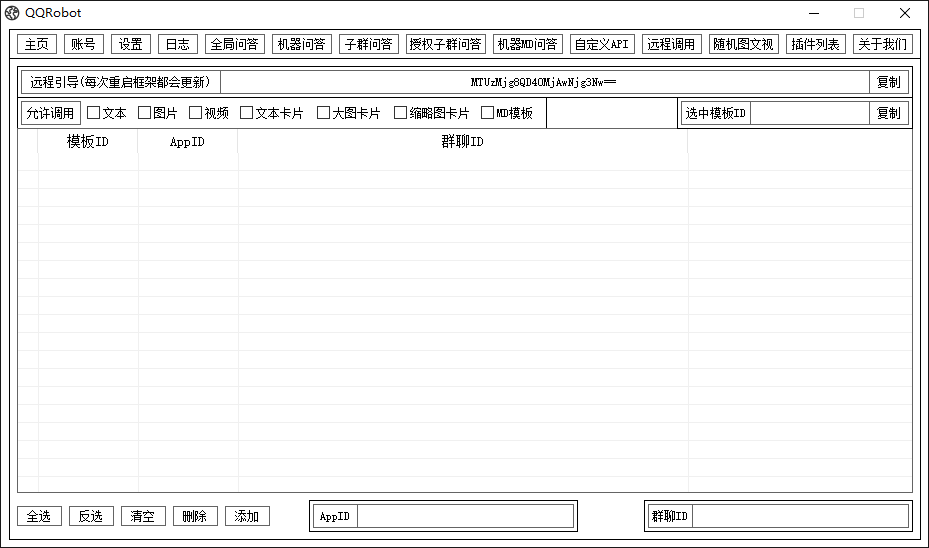Check the 视频 option
Image resolution: width=929 pixels, height=548 pixels.
[x=196, y=113]
